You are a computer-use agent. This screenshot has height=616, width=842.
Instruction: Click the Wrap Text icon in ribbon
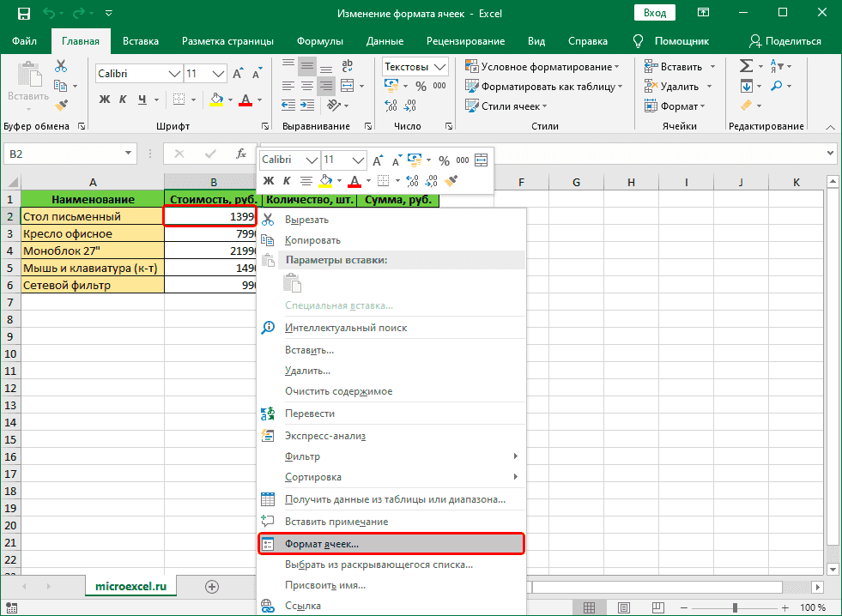click(349, 66)
